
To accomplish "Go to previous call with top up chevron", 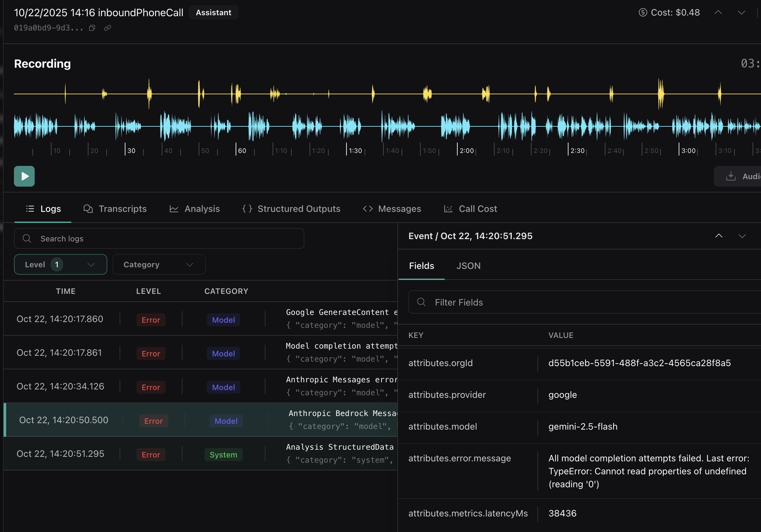I will pos(718,13).
